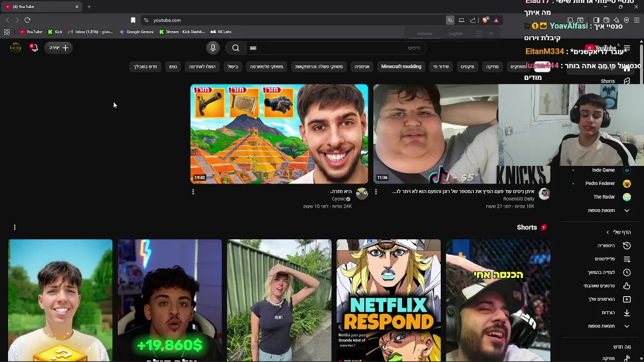Open the Shorts icon in sidebar
644x362 pixels.
click(x=627, y=81)
